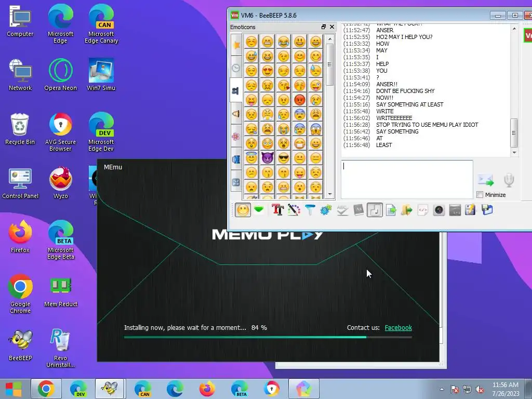Insert the halo angel emoticon
Screen dimensions: 532x399
coord(251,158)
